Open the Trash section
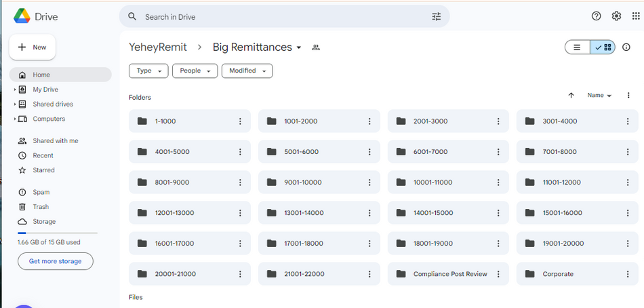Image resolution: width=644 pixels, height=308 pixels. pos(41,207)
